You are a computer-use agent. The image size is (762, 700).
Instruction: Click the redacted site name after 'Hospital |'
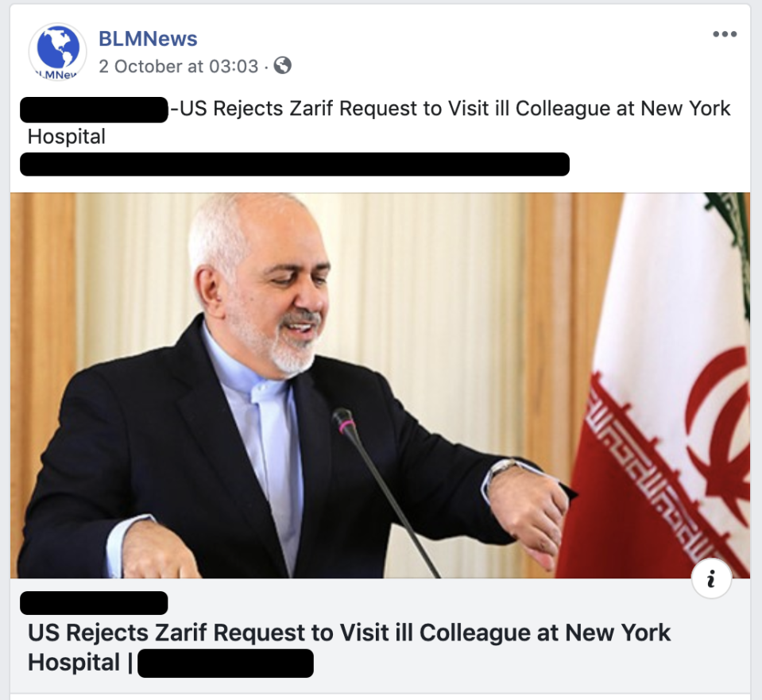(226, 663)
